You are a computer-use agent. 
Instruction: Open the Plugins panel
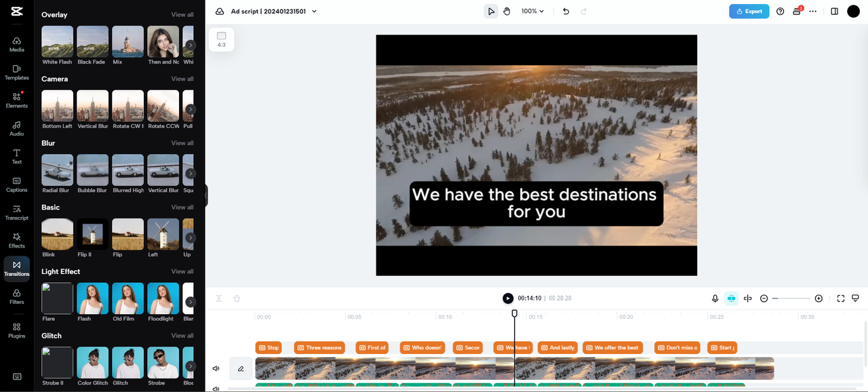(x=17, y=330)
